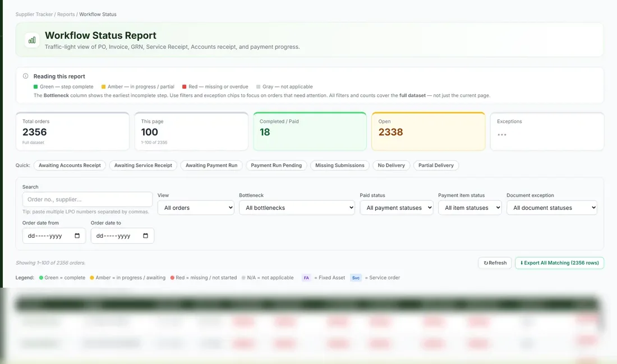Expand the Bottleneck dropdown
The height and width of the screenshot is (364, 617).
coord(297,208)
